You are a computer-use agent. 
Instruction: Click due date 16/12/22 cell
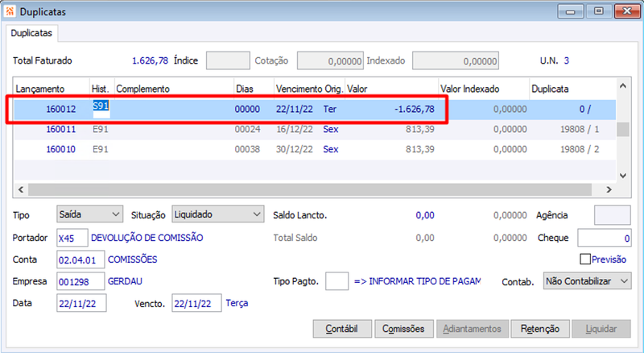pyautogui.click(x=295, y=129)
